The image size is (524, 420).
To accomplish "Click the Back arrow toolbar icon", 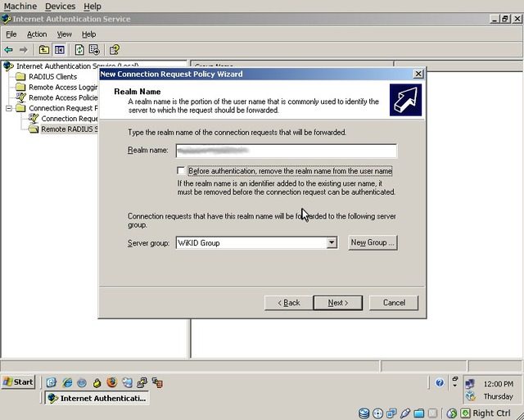I will pos(9,50).
